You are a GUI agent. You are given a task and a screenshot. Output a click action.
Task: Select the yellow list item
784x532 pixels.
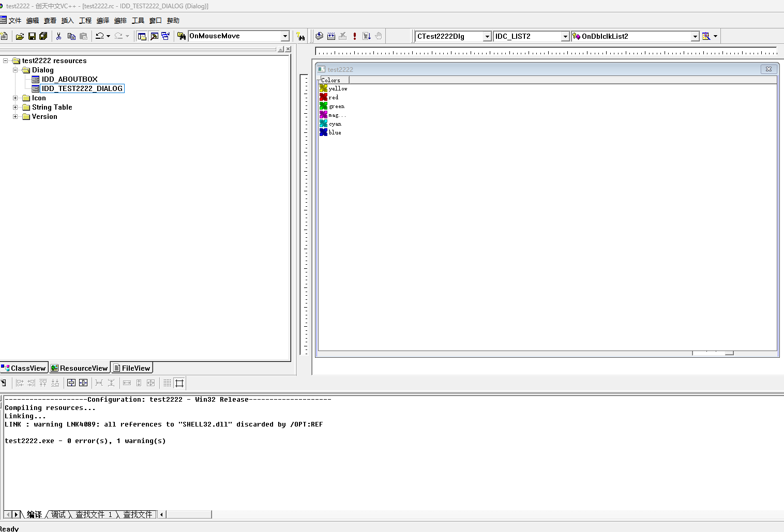point(334,89)
